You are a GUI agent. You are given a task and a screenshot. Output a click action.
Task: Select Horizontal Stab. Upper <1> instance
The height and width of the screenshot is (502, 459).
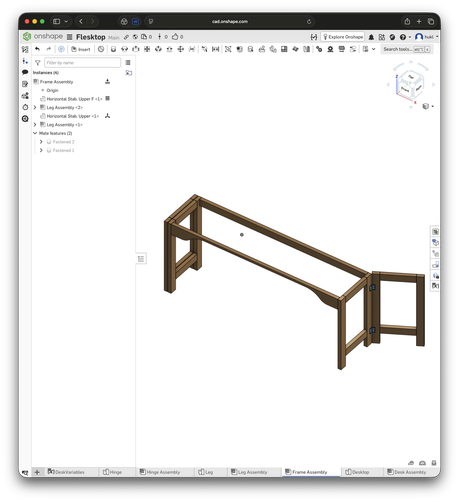[73, 116]
